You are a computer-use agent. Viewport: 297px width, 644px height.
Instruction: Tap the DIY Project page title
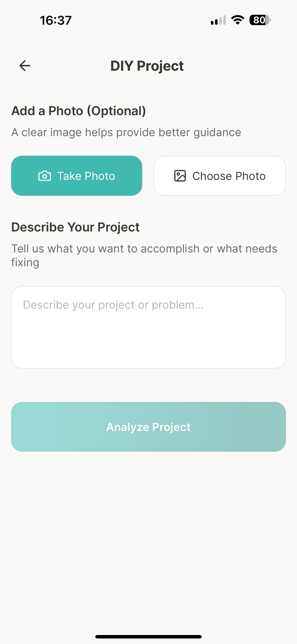pos(147,66)
